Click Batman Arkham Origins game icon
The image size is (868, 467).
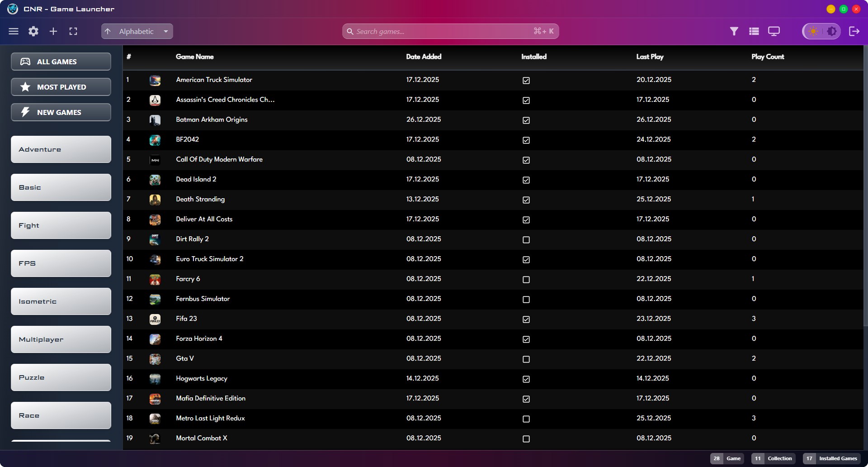click(155, 120)
